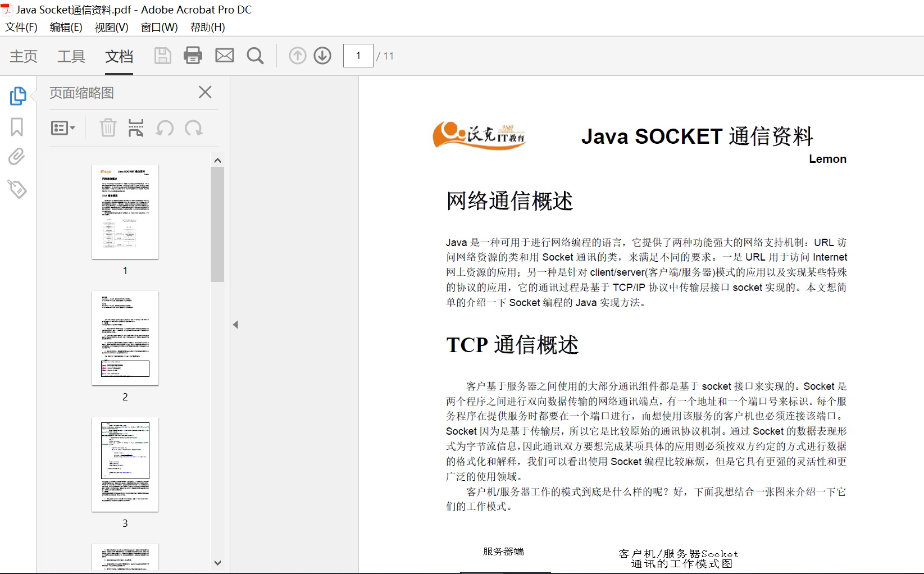Open the attachments paperclip panel
Screen dimensions: 924x574
pyautogui.click(x=17, y=157)
